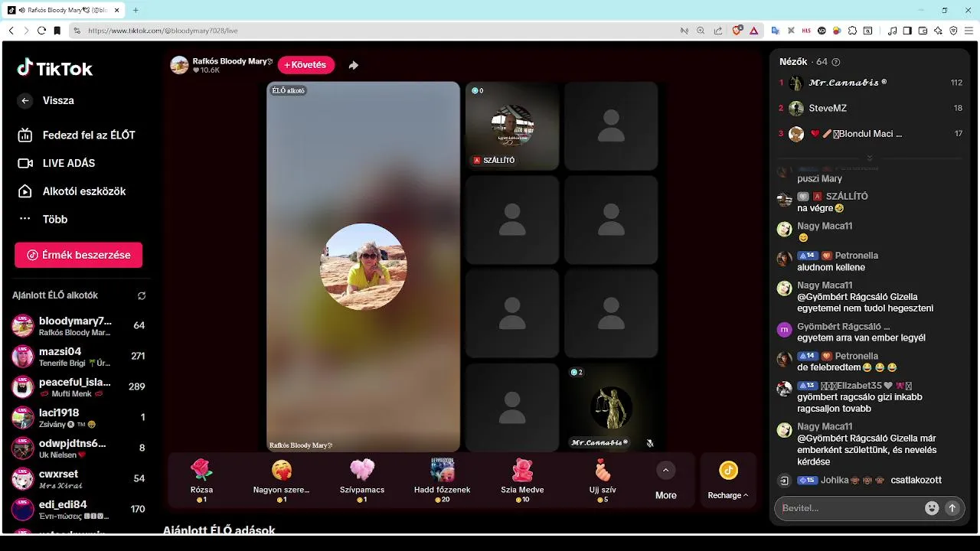The height and width of the screenshot is (551, 980).
Task: Open odwpjdtns6 live channel
Action: (x=79, y=448)
